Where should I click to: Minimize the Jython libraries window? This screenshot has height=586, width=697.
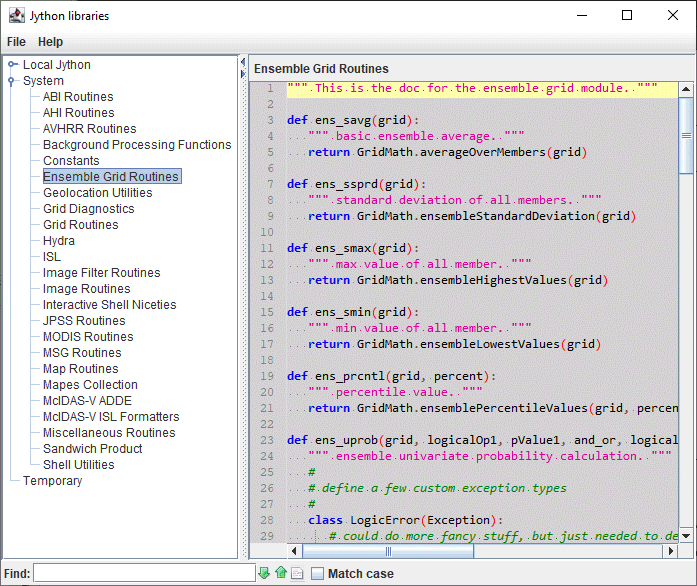tap(582, 16)
